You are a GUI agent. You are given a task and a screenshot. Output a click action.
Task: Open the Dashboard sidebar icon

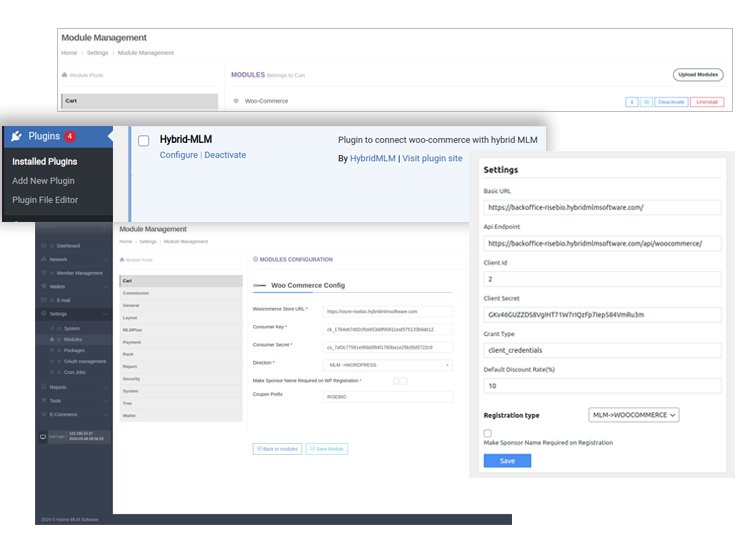(44, 245)
